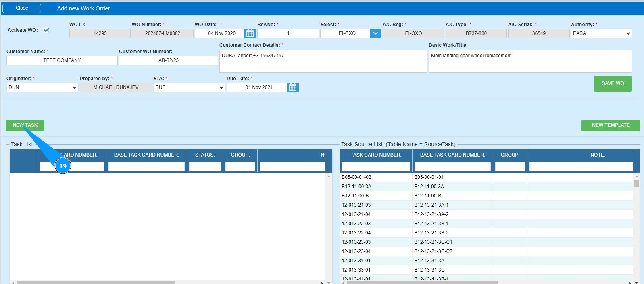Image resolution: width=644 pixels, height=284 pixels.
Task: Close the Add new Work Order dialog
Action: click(22, 8)
